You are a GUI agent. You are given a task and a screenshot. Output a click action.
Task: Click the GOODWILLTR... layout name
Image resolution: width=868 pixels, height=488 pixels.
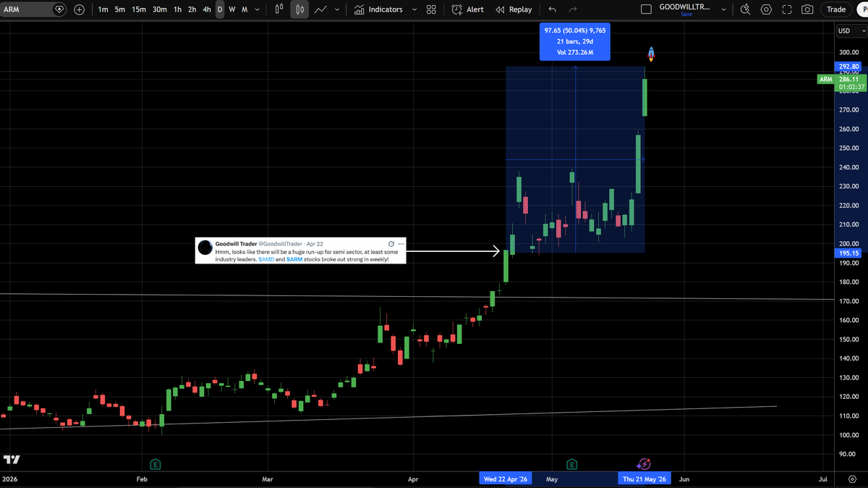point(685,7)
